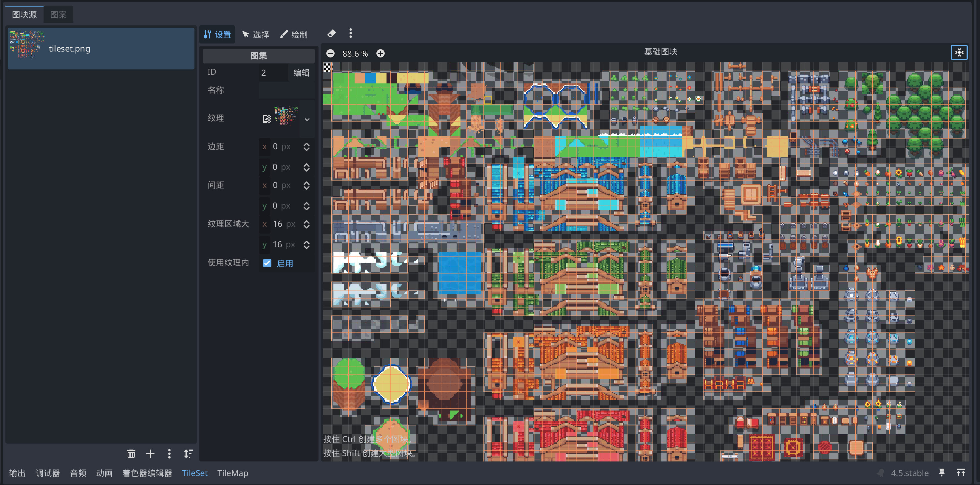Toggle the 设置 setup mode button

click(x=217, y=35)
